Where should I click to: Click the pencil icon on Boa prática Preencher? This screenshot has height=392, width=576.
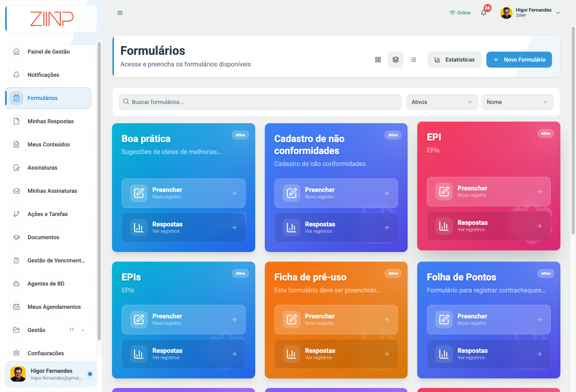[139, 193]
